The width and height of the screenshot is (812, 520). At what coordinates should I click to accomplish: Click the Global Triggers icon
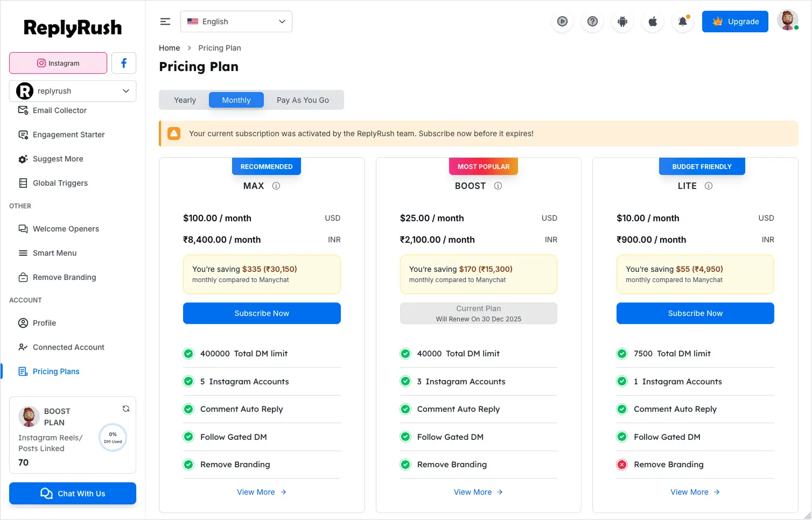[23, 183]
